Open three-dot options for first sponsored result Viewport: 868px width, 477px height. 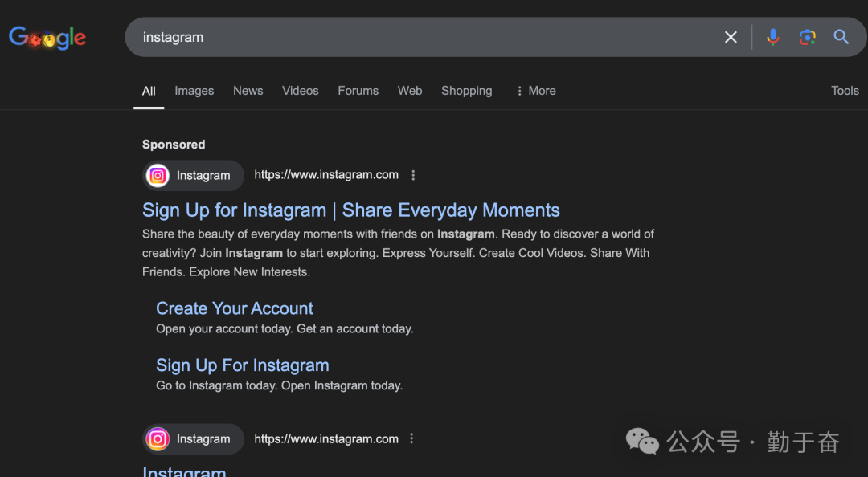point(413,175)
